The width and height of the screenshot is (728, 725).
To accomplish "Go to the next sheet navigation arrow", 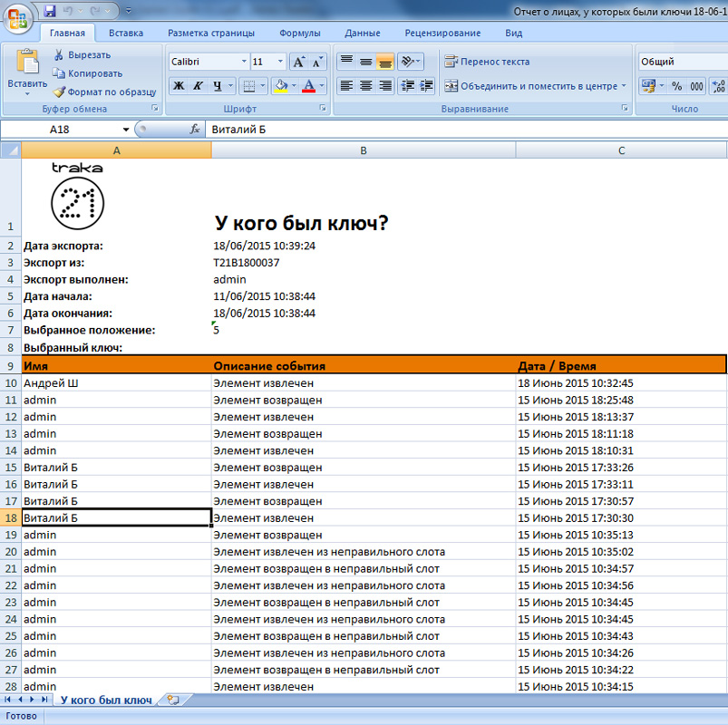I will point(32,700).
